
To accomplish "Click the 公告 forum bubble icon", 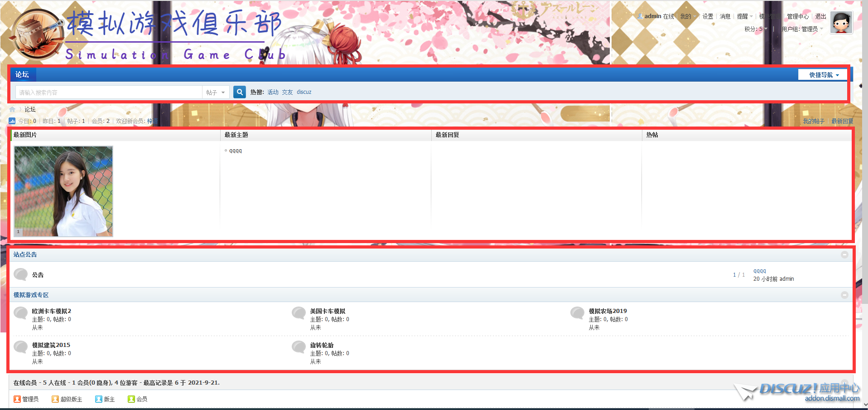I will coord(20,274).
